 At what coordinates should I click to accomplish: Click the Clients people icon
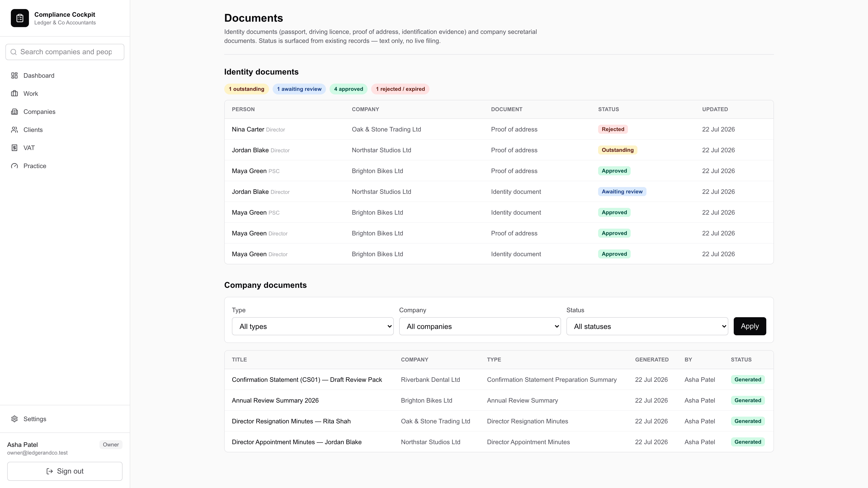(14, 130)
